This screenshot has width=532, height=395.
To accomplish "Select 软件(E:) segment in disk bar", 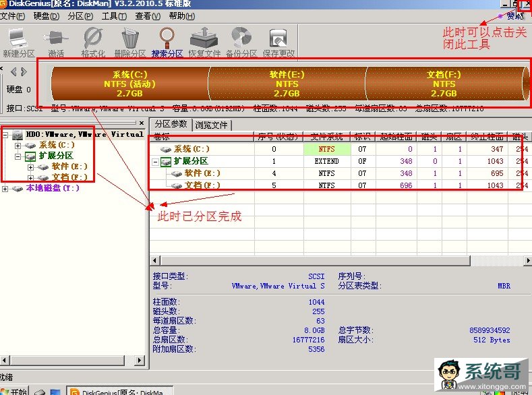I will coord(287,84).
